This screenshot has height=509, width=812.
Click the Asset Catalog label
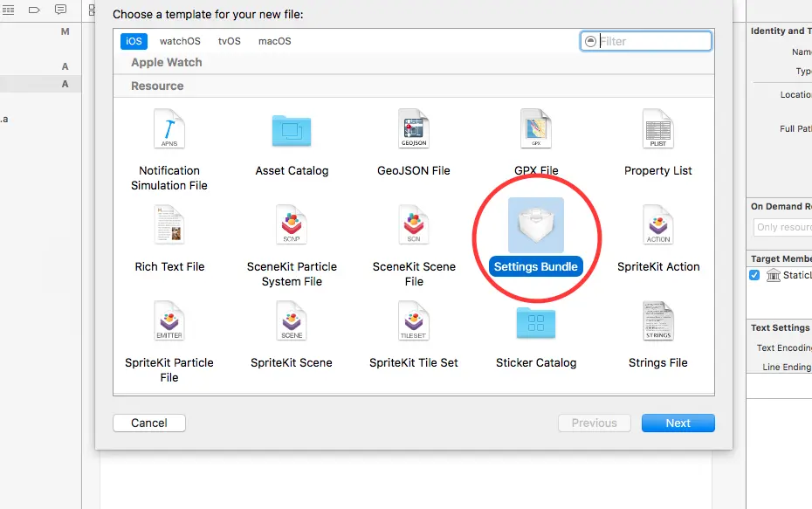coord(292,171)
